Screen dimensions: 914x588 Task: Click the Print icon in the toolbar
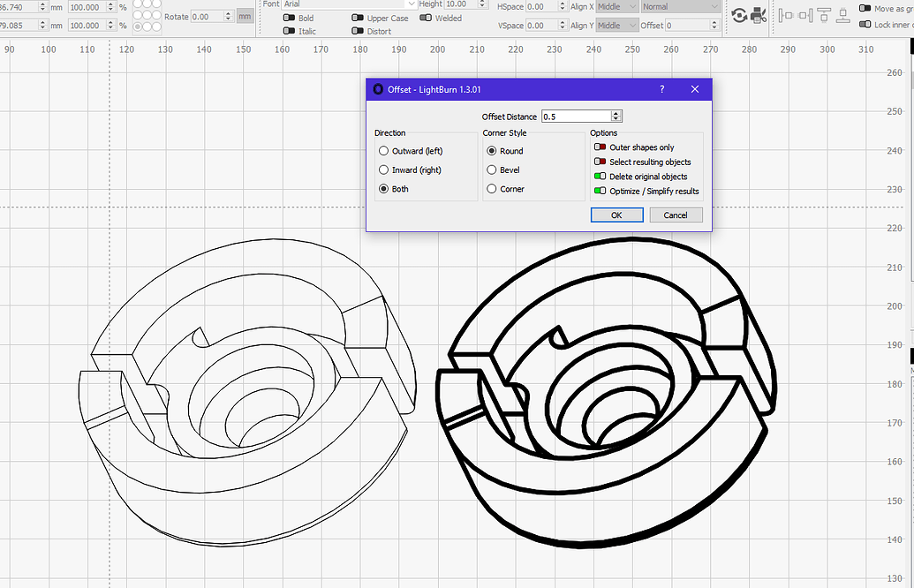coord(758,15)
